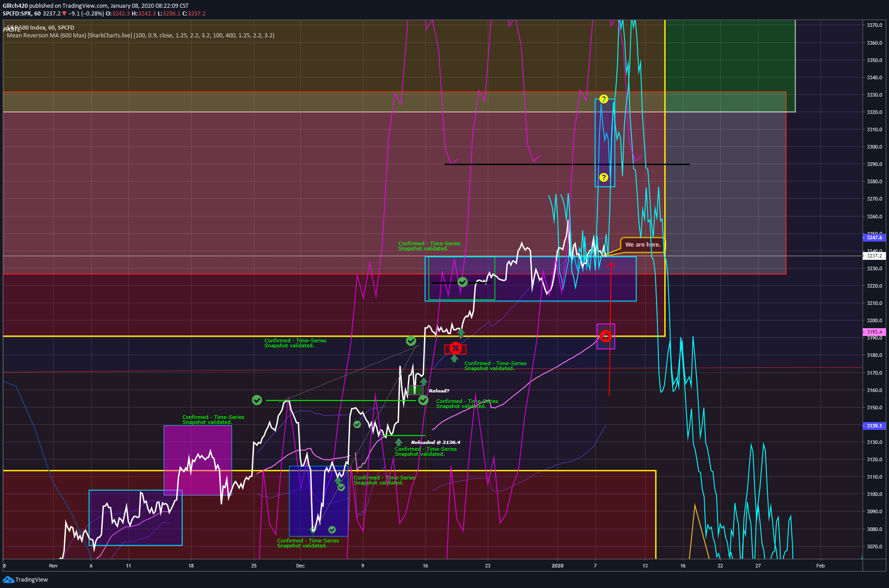Select the upper yellow question mark marker
Viewport: 889px width, 588px height.
point(604,99)
